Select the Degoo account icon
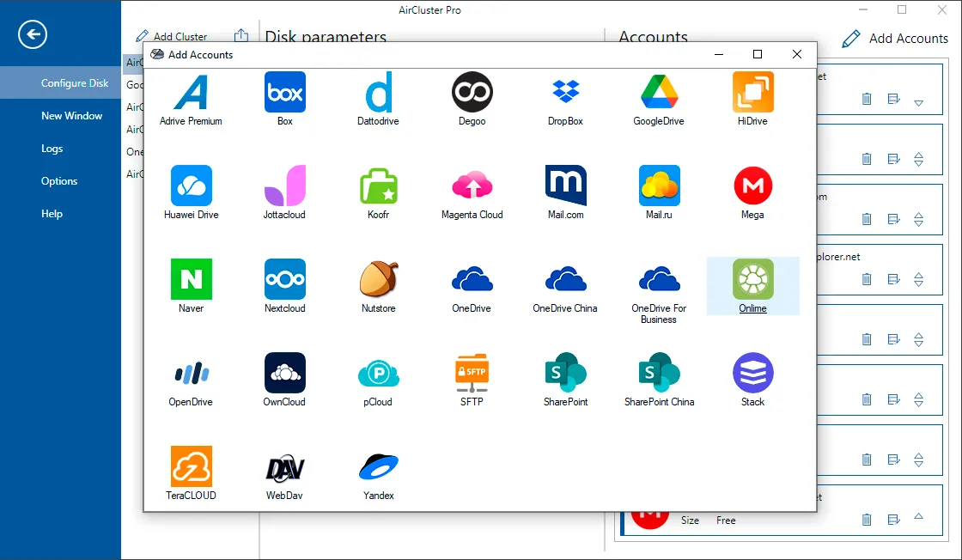Viewport: 962px width, 560px height. (x=472, y=92)
